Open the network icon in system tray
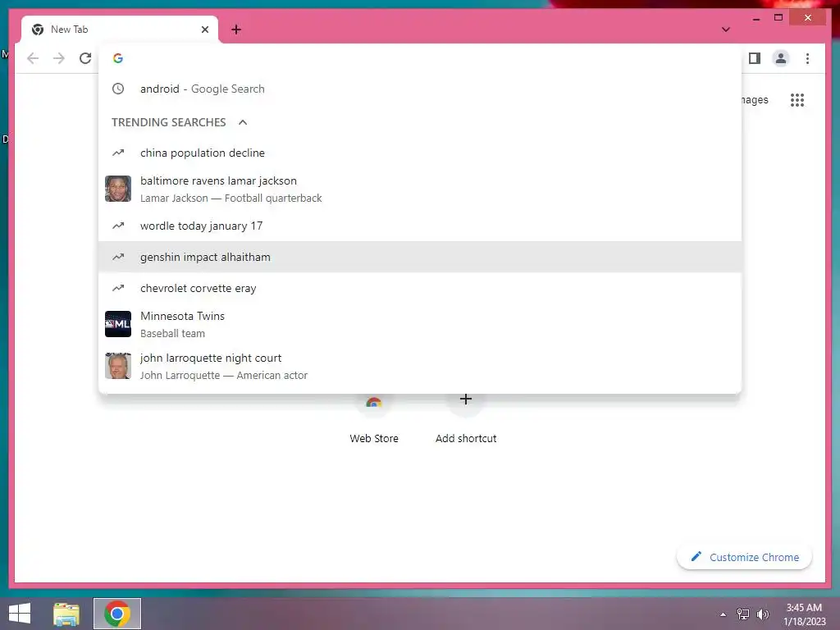Image resolution: width=840 pixels, height=630 pixels. (x=743, y=614)
